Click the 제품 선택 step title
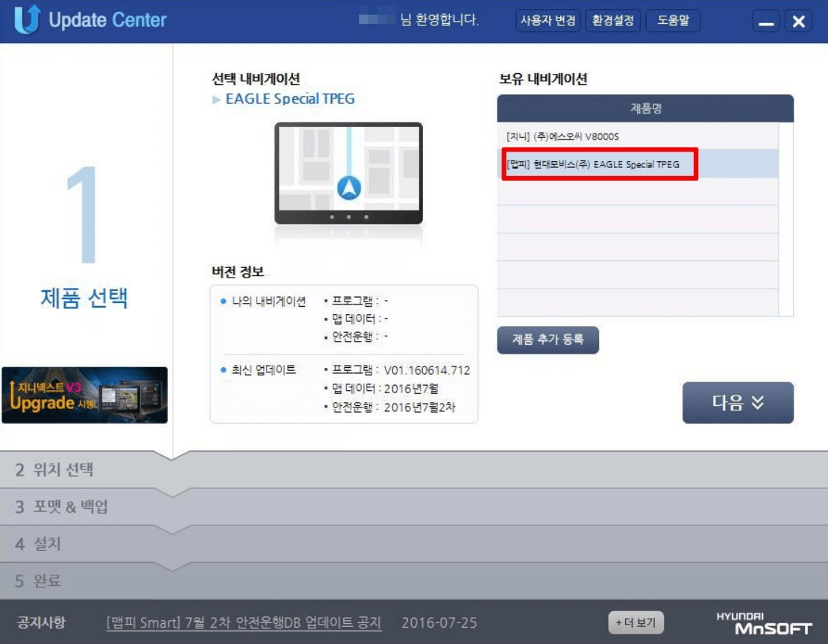Screen dimensions: 828x644 pos(84,298)
